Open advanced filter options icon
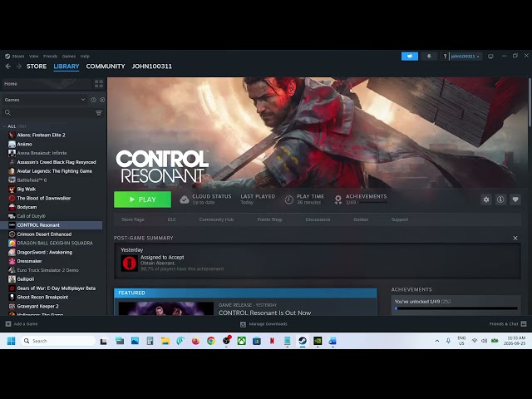 (99, 113)
